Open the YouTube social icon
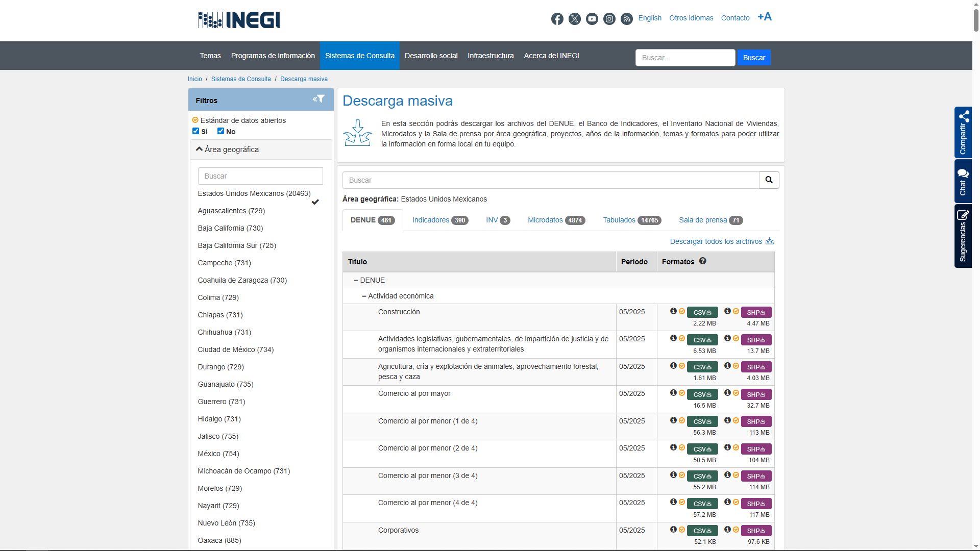The height and width of the screenshot is (551, 980). (x=592, y=19)
